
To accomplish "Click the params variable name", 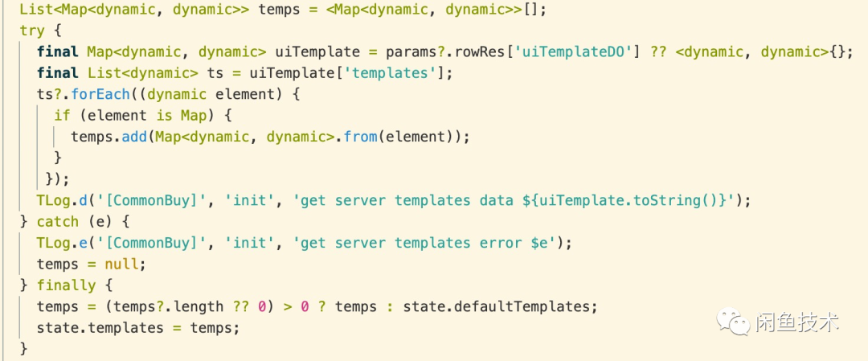I will pyautogui.click(x=412, y=52).
